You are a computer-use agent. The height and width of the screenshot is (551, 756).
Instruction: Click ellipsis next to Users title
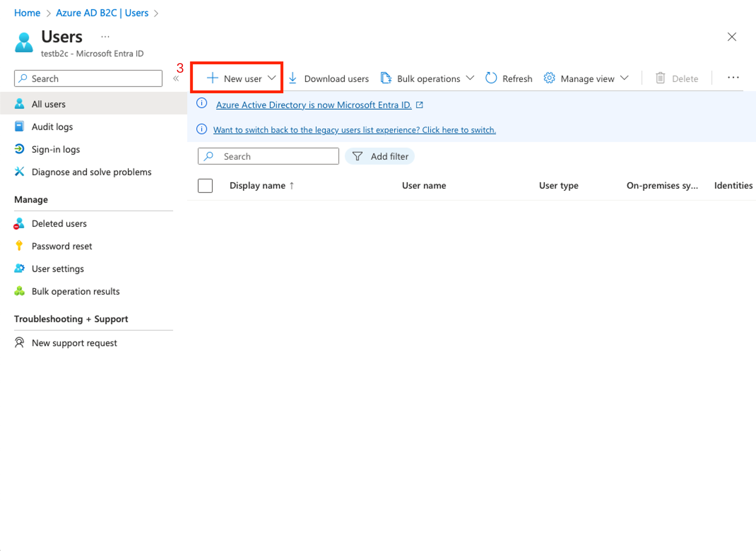(x=105, y=37)
